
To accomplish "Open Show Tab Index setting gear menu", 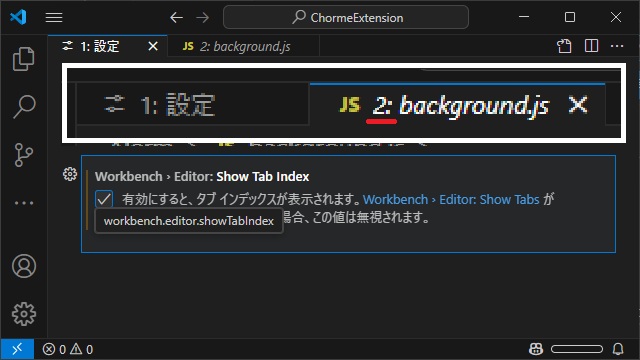I will [70, 174].
